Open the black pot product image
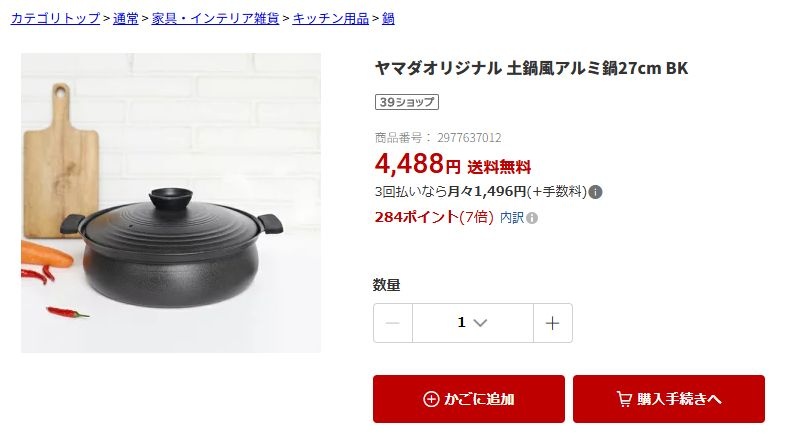The image size is (789, 439). click(x=171, y=203)
